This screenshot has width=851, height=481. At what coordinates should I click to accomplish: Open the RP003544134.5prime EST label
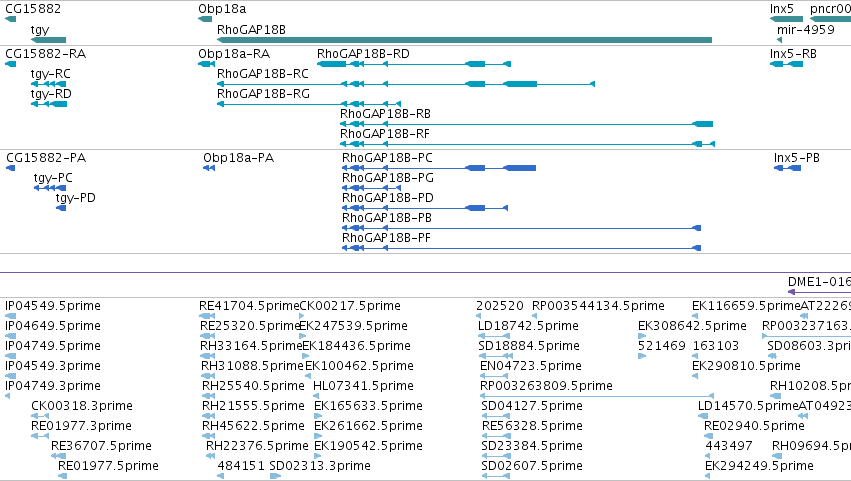pos(598,306)
